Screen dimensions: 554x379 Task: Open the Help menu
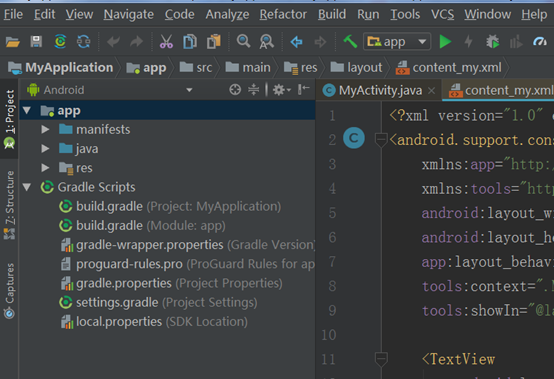pyautogui.click(x=534, y=14)
